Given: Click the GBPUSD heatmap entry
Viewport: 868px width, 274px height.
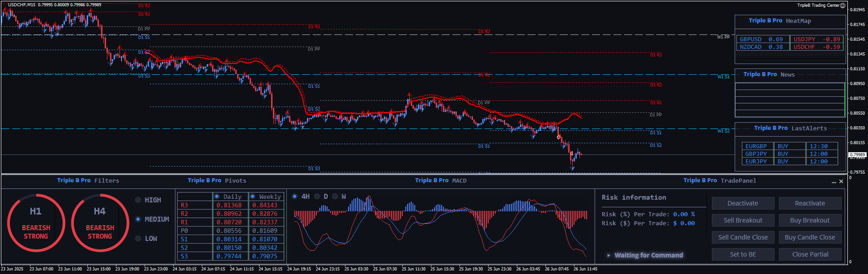Looking at the screenshot, I should pos(762,39).
